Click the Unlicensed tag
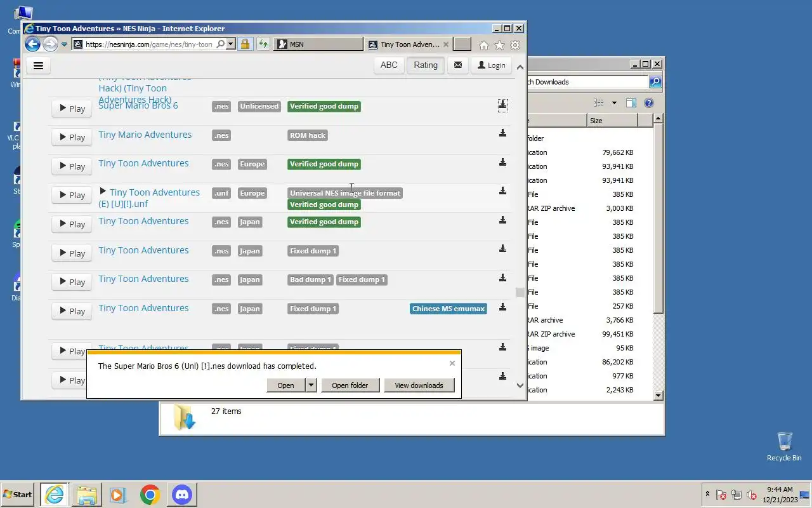The image size is (812, 508). point(259,106)
